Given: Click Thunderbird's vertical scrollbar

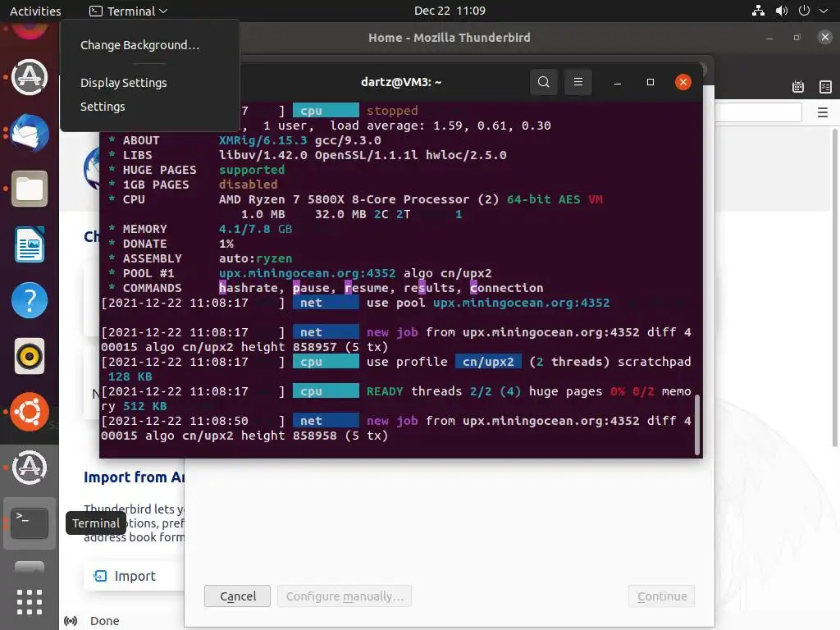Looking at the screenshot, I should pos(834,288).
